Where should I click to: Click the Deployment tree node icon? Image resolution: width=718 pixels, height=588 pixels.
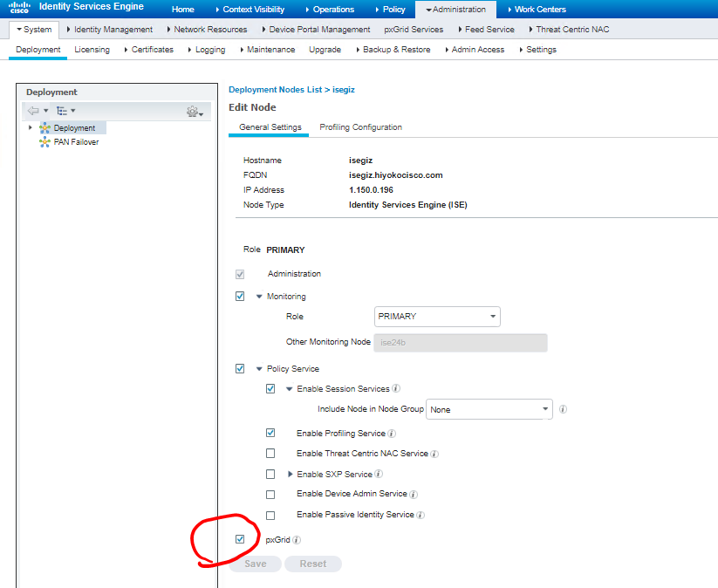coord(44,128)
